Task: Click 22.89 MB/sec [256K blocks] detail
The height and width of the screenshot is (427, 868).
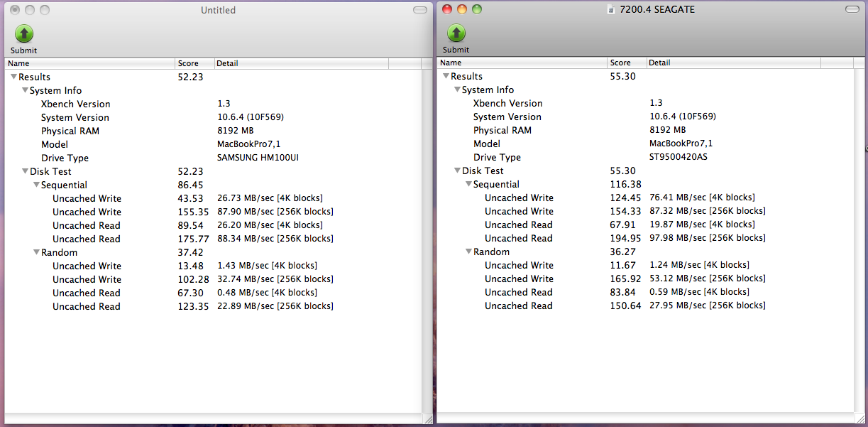Action: [x=275, y=306]
